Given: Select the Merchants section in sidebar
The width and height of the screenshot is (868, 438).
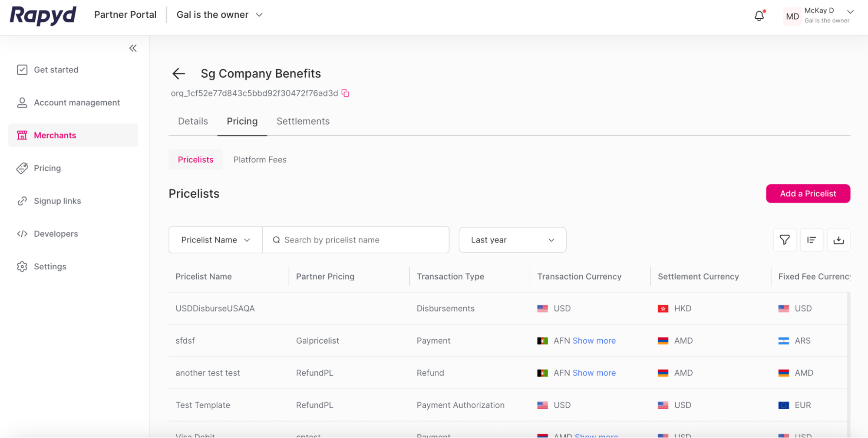Looking at the screenshot, I should pyautogui.click(x=55, y=135).
